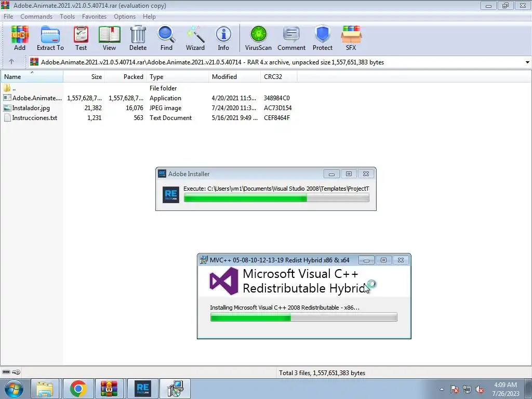This screenshot has height=399, width=532.
Task: Click the muted volume tray icon
Action: click(480, 389)
